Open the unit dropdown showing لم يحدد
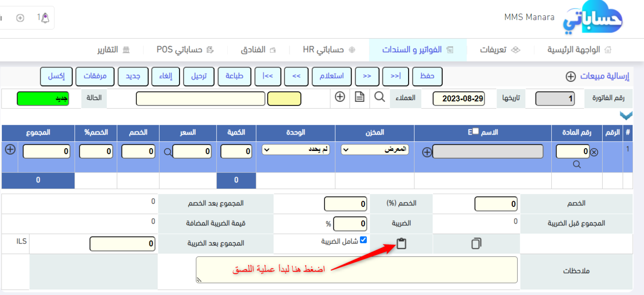Image resolution: width=644 pixels, height=295 pixels. pos(296,150)
